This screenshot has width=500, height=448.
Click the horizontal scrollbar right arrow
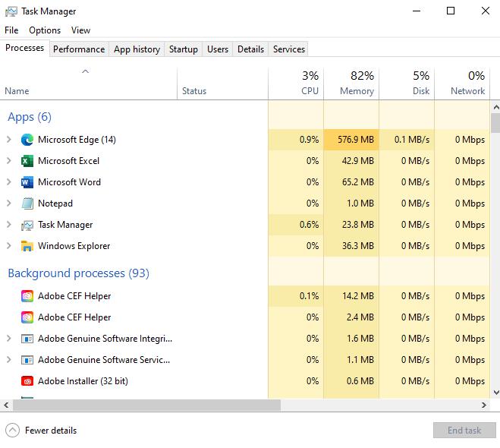484,405
